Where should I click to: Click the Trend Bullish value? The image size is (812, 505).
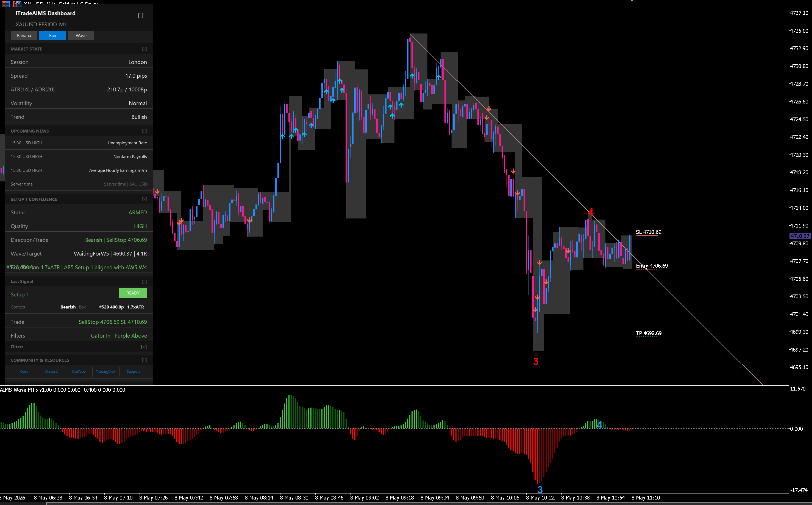[139, 117]
